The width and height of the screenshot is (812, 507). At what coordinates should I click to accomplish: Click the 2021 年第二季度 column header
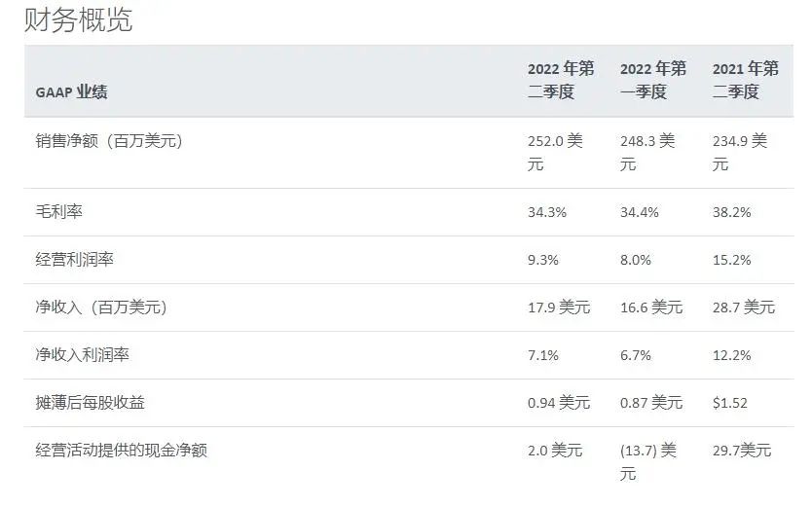coord(745,80)
